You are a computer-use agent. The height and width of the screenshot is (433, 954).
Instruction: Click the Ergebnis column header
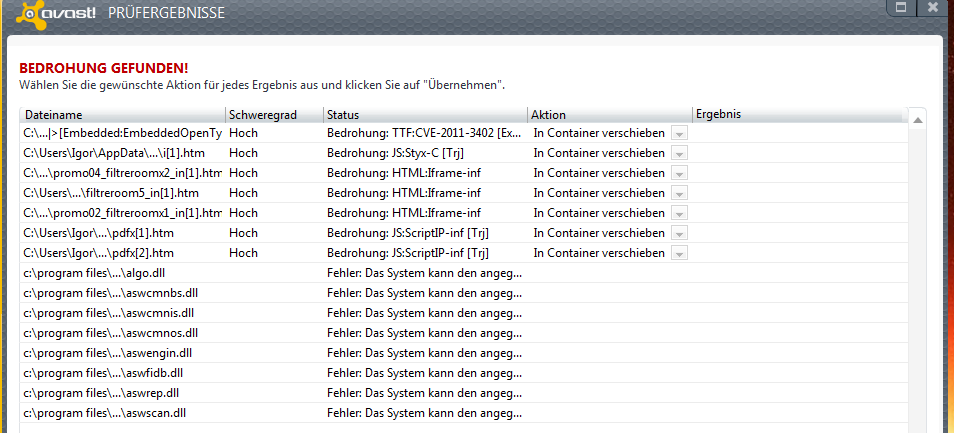800,115
